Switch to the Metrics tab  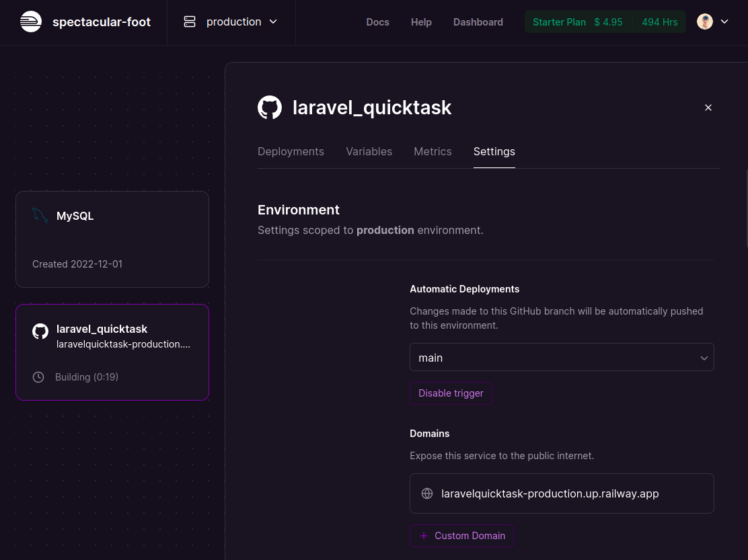click(433, 151)
